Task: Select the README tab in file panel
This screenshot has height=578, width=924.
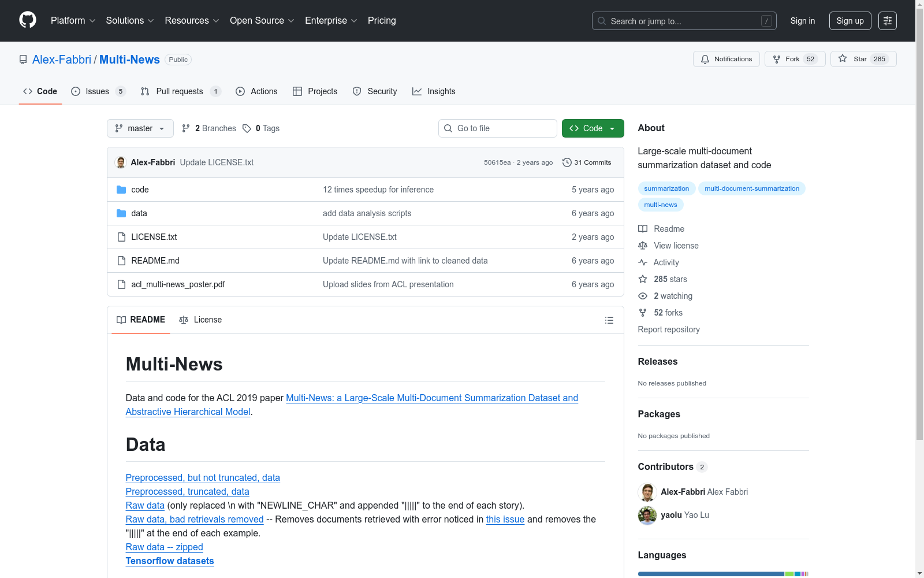Action: click(141, 320)
